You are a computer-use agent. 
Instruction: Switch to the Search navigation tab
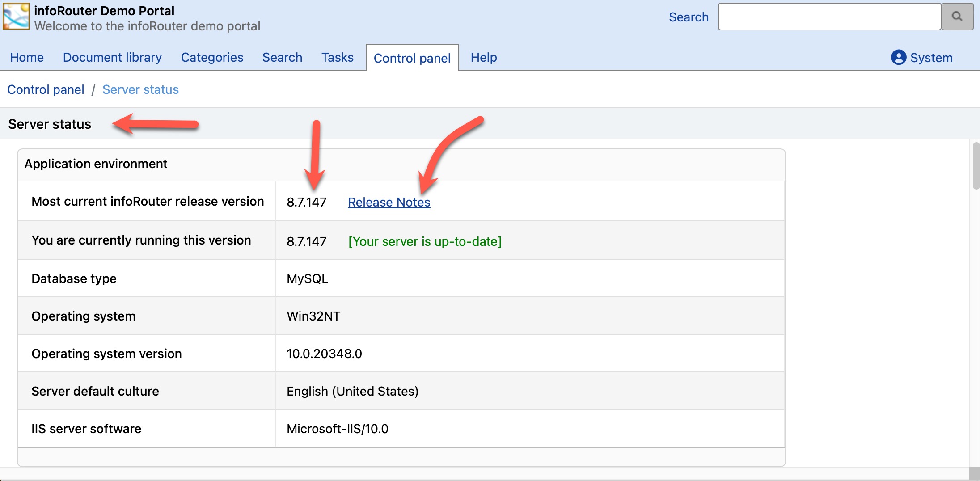282,57
